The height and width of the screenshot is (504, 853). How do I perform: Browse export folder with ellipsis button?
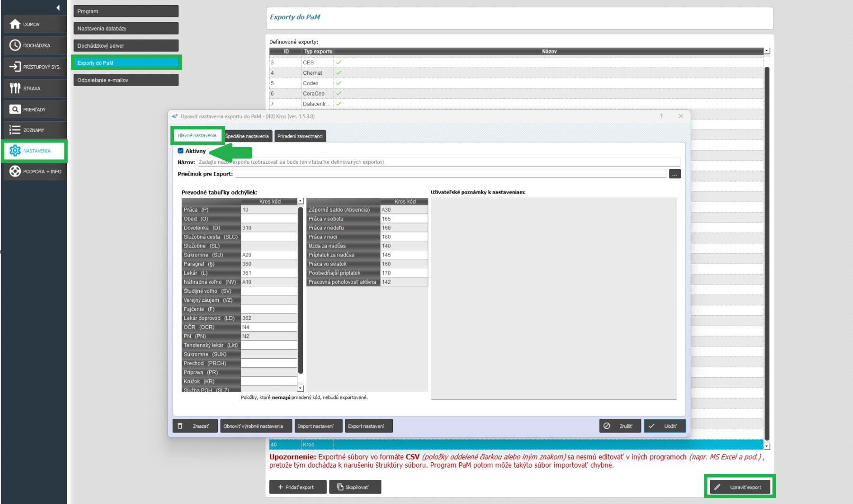675,174
